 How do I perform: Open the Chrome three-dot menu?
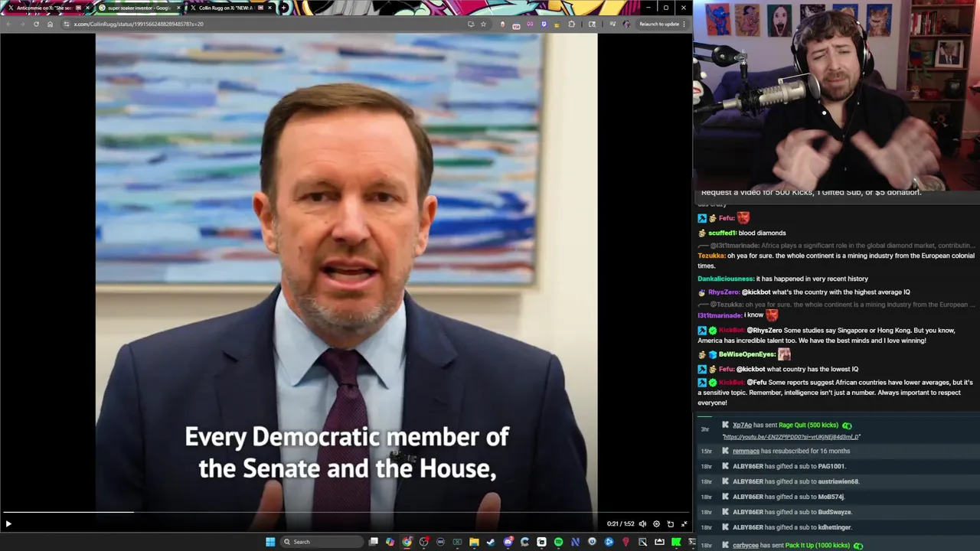point(684,24)
